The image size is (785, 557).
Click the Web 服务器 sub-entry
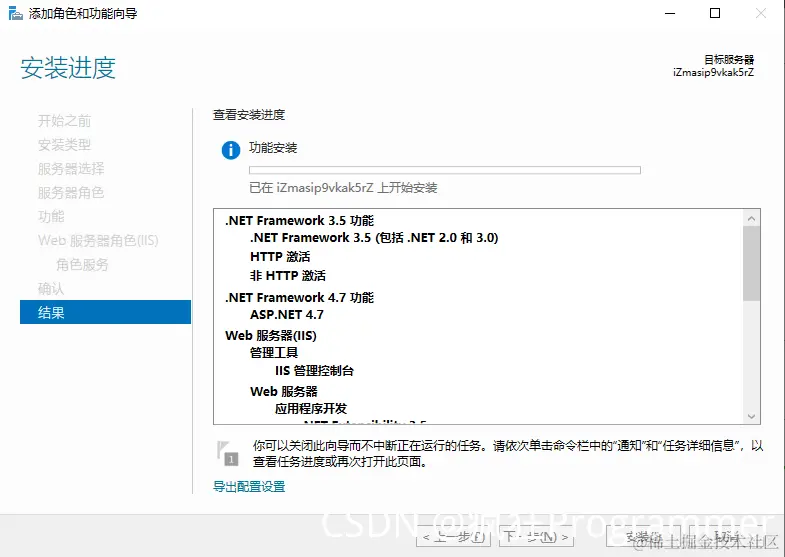[x=284, y=391]
